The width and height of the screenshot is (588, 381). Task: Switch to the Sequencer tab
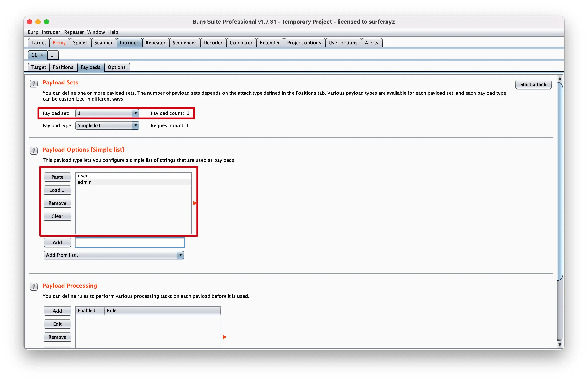(x=184, y=43)
